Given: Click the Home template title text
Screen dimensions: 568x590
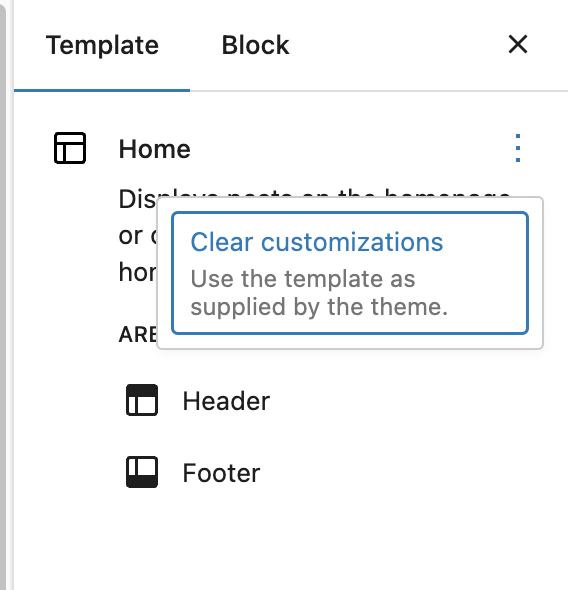Looking at the screenshot, I should click(155, 149).
